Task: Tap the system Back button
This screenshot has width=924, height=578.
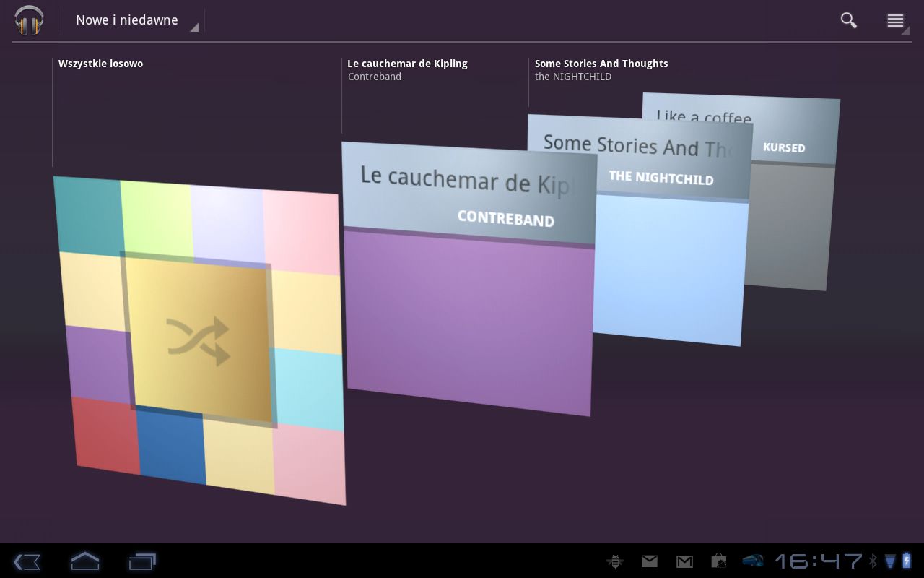Action: pos(27,561)
